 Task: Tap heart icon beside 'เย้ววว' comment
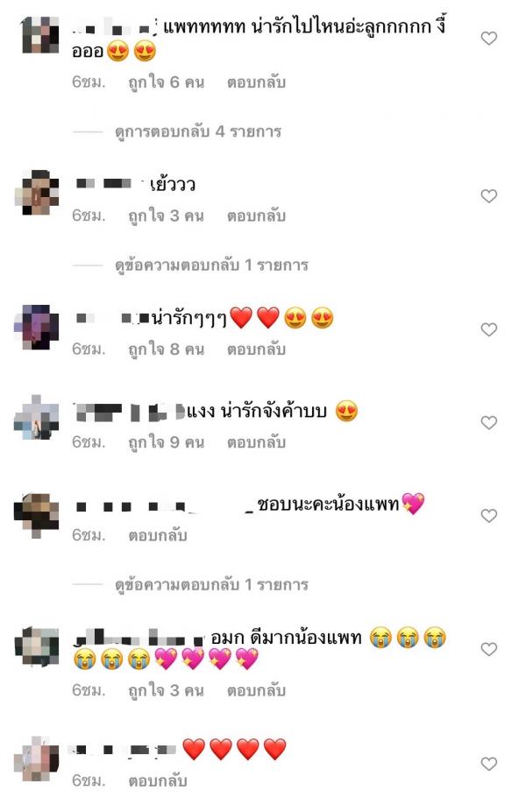pyautogui.click(x=488, y=195)
